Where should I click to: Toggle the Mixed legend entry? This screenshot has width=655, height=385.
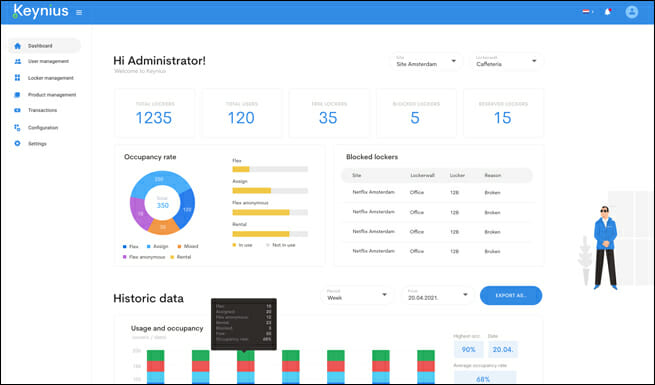coord(188,246)
